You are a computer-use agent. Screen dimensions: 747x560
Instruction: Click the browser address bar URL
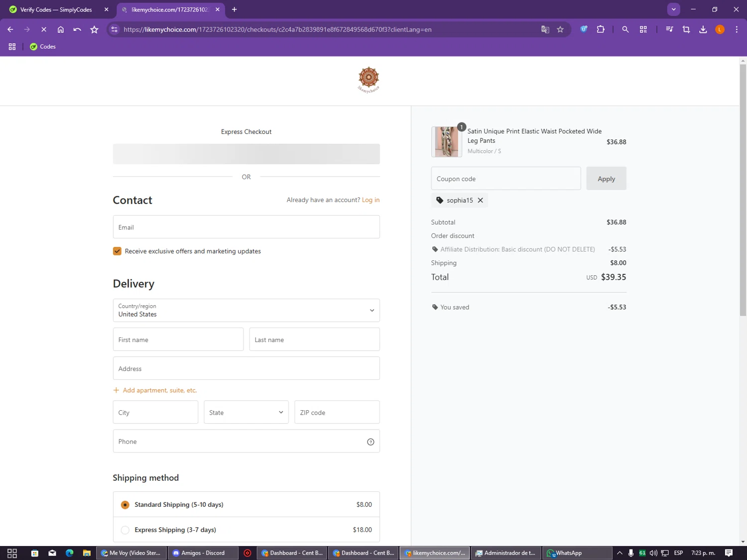pos(277,29)
